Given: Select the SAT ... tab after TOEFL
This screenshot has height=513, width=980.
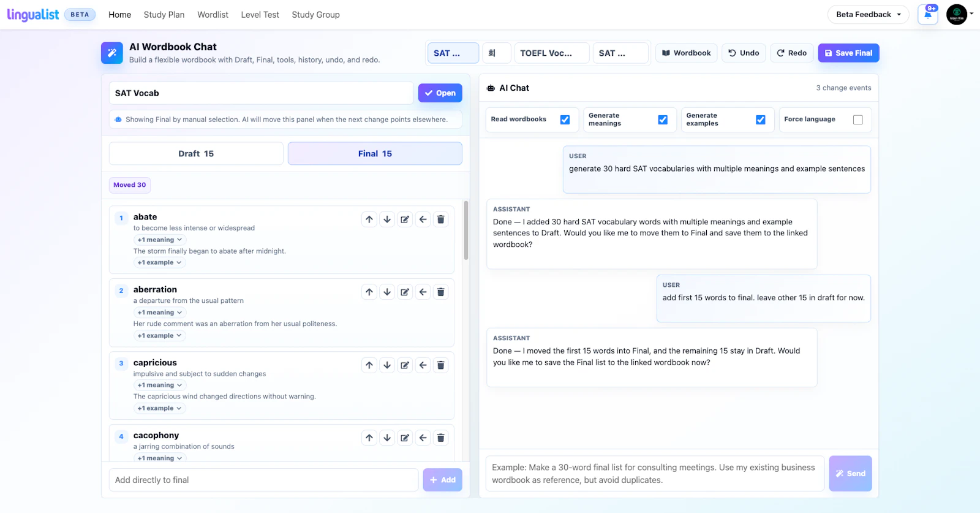Looking at the screenshot, I should click(x=620, y=53).
